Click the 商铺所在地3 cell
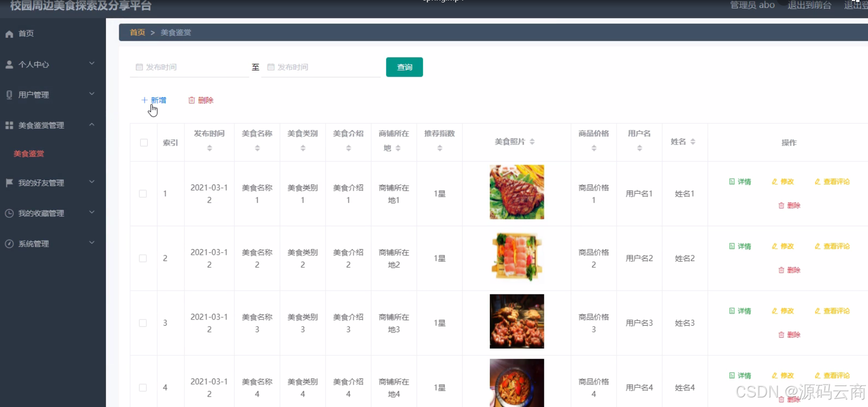This screenshot has width=868, height=407. pos(394,323)
